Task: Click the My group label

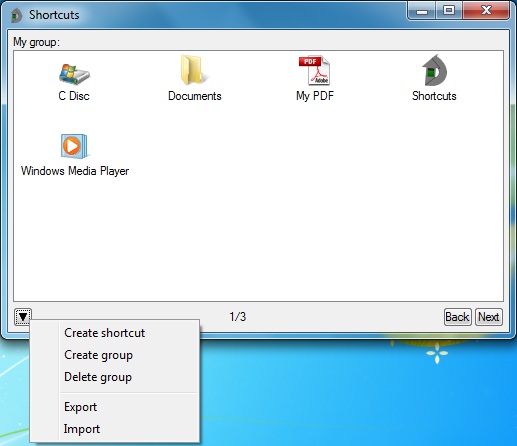Action: (36, 42)
